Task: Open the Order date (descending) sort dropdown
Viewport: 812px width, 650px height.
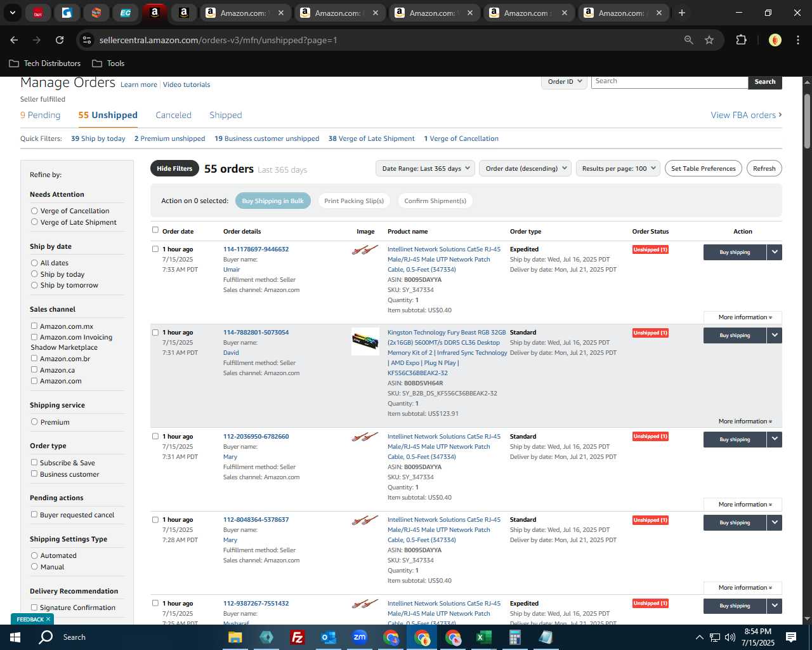Action: (x=525, y=168)
